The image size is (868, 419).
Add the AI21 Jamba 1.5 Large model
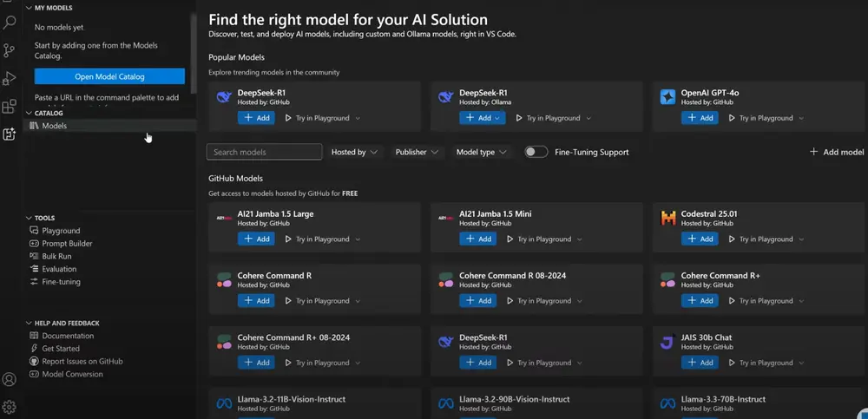point(256,239)
